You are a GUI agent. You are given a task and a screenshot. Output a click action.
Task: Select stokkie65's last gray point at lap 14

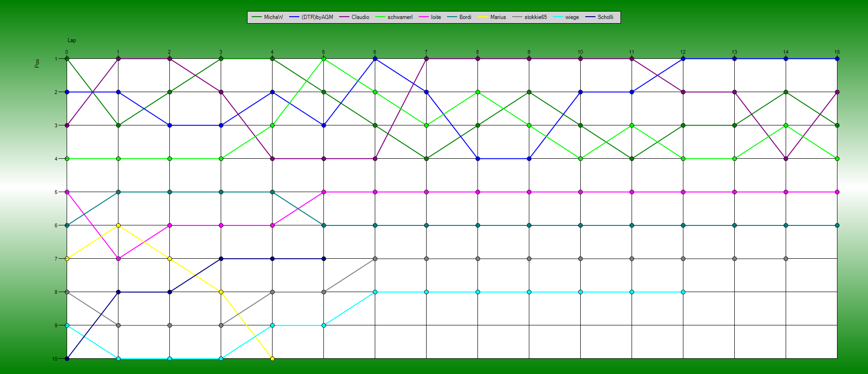click(786, 259)
